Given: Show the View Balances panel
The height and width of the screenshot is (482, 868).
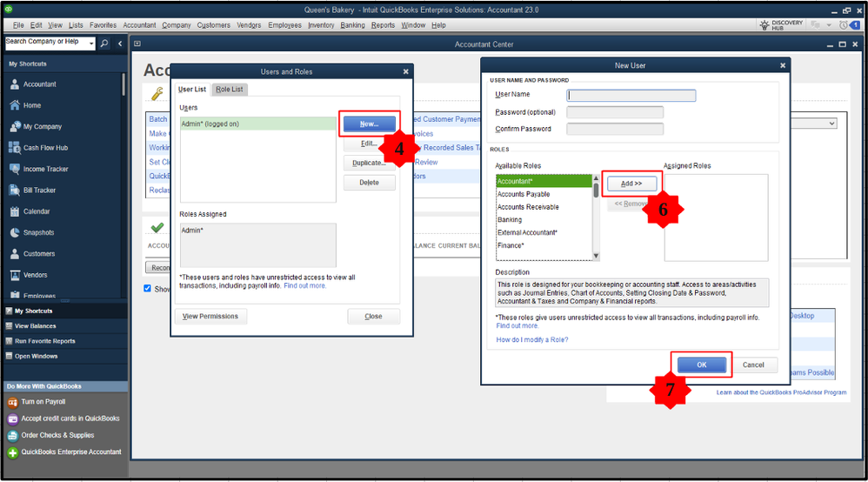Looking at the screenshot, I should click(35, 325).
